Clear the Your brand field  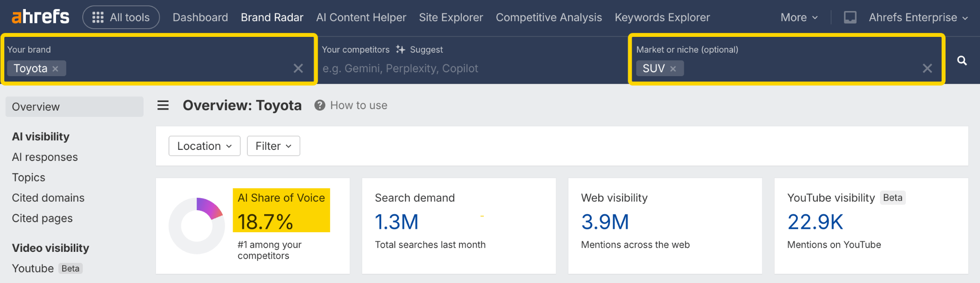pos(298,68)
